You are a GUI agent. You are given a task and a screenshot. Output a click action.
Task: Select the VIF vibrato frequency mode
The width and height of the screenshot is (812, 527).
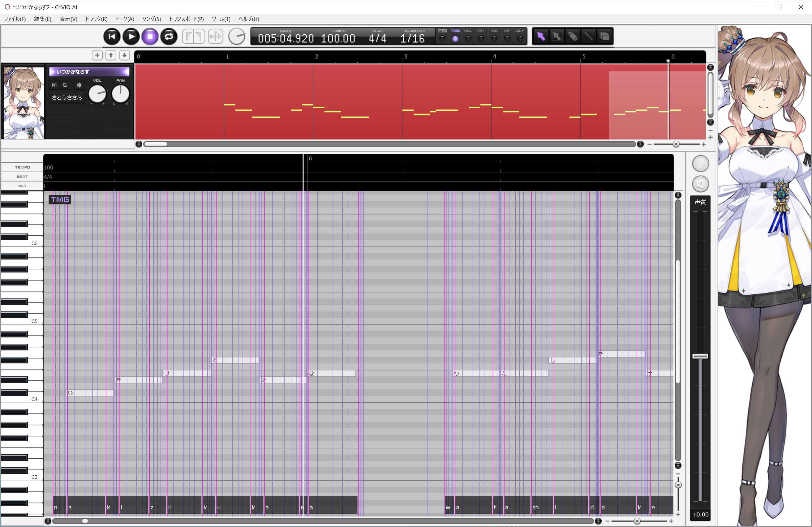tap(507, 36)
